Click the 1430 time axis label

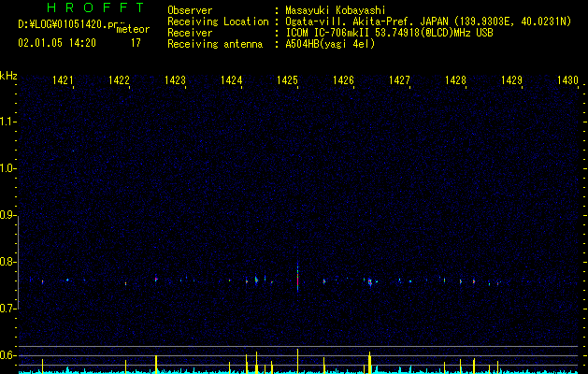pyautogui.click(x=567, y=79)
